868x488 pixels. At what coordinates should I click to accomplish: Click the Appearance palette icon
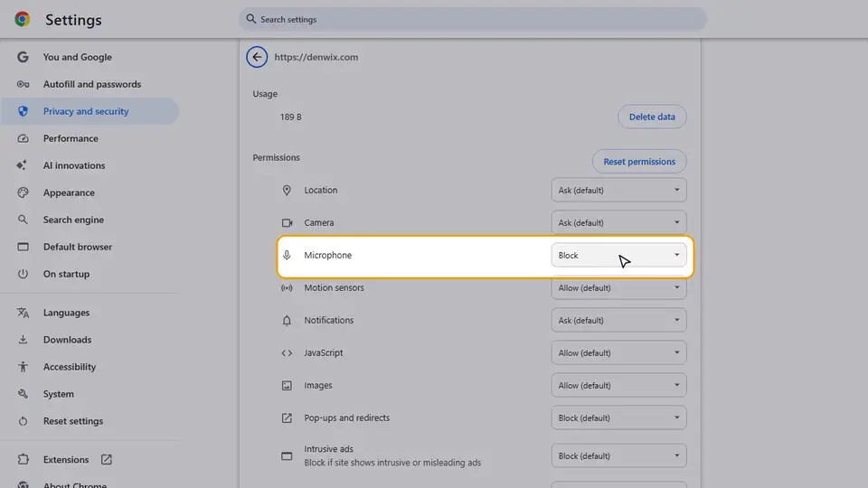(23, 192)
